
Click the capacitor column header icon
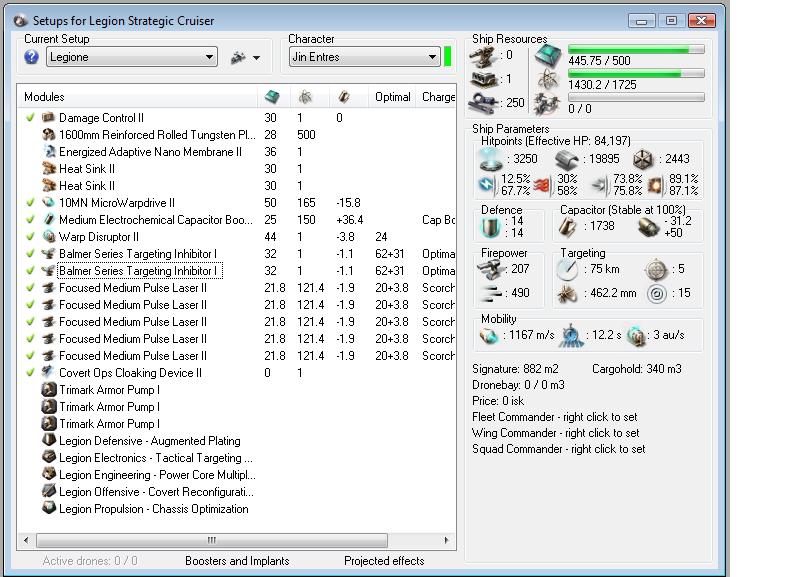344,96
